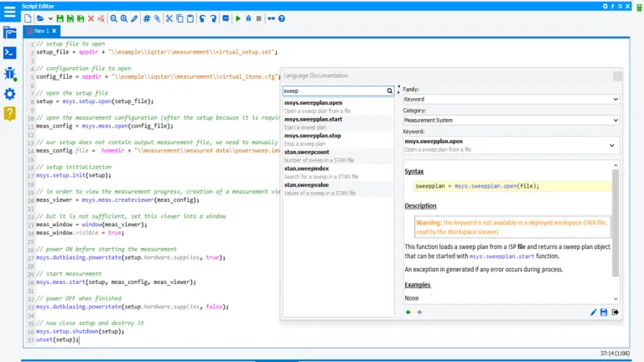Click the pencil highlighter toolbar icon
This screenshot has height=362, width=644.
(x=134, y=18)
